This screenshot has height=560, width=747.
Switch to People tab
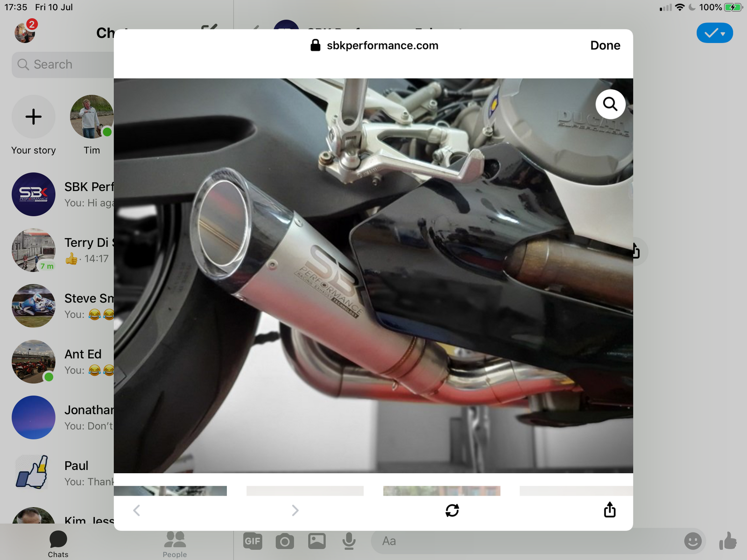click(x=175, y=544)
